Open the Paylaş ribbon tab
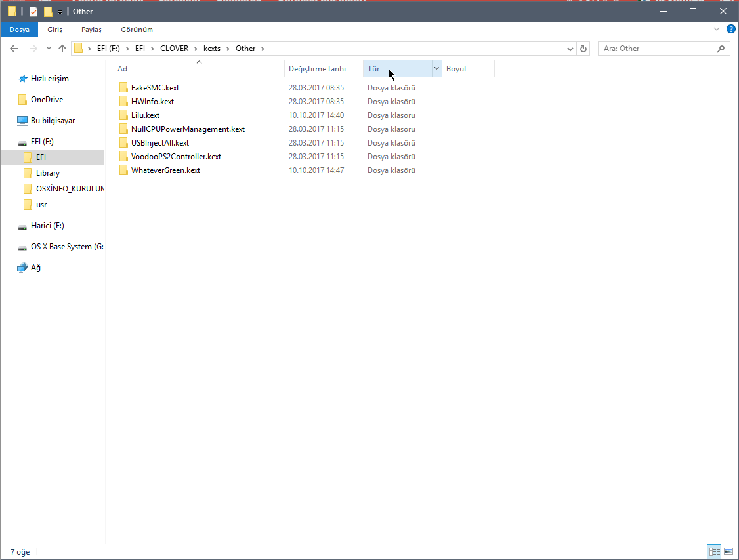The image size is (739, 560). [x=91, y=30]
